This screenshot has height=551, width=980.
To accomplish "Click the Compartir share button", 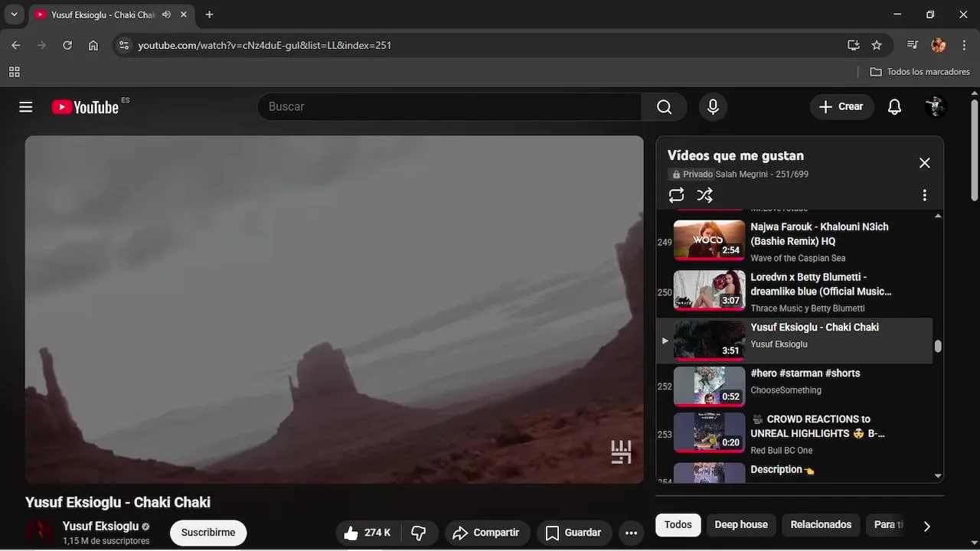I will click(486, 533).
